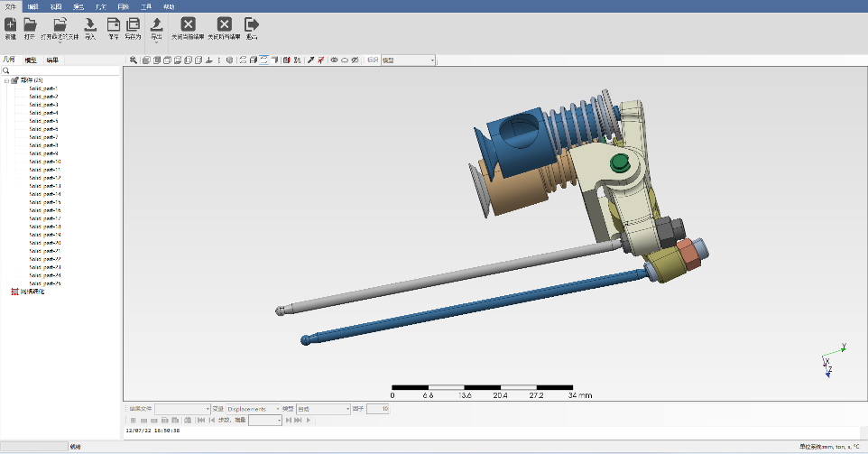Collapse the 部件 (25) tree node
Image resolution: width=868 pixels, height=454 pixels.
[6, 80]
